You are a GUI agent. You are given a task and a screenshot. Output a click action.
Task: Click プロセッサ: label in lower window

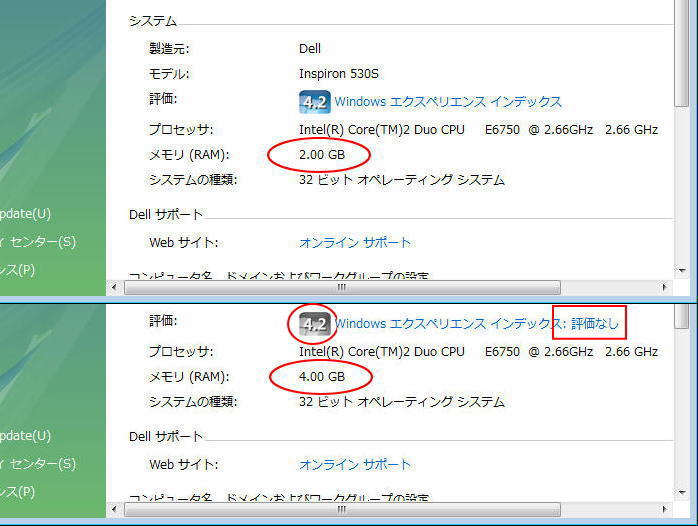pyautogui.click(x=181, y=352)
